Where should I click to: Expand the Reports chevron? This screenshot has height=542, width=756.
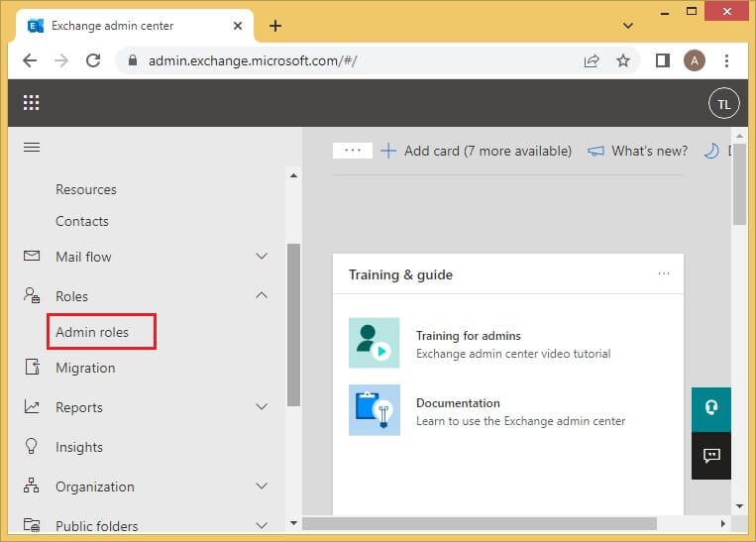[262, 406]
